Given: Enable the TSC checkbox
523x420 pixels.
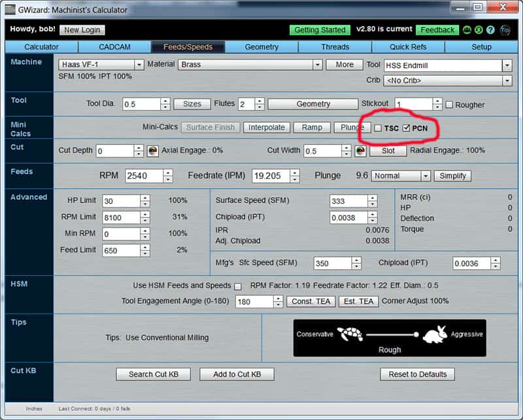Looking at the screenshot, I should point(378,128).
